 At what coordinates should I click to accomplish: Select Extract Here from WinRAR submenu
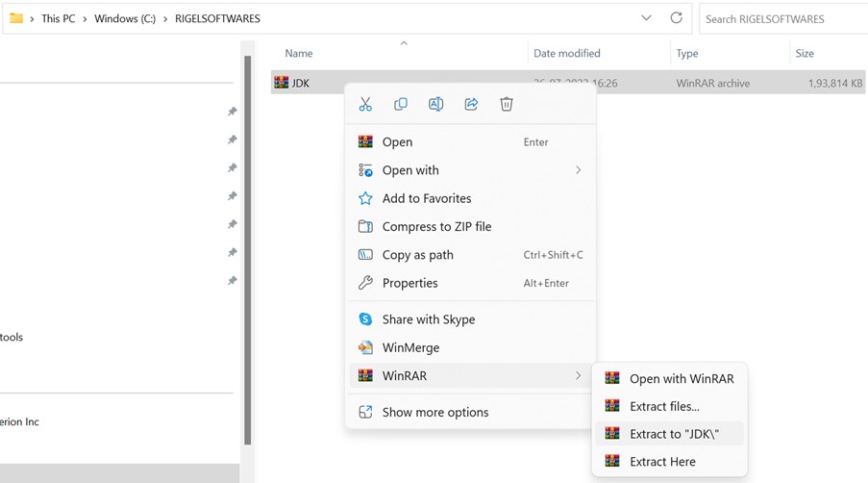(662, 462)
